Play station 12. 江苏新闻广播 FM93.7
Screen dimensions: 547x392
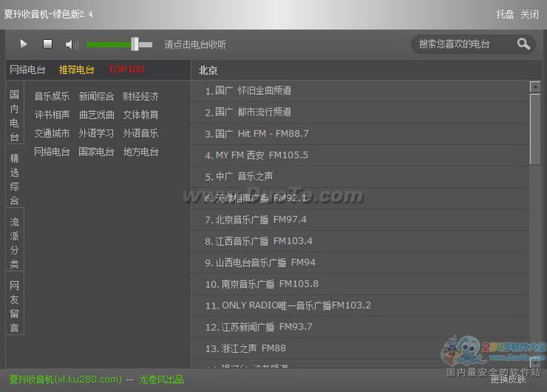pyautogui.click(x=360, y=327)
